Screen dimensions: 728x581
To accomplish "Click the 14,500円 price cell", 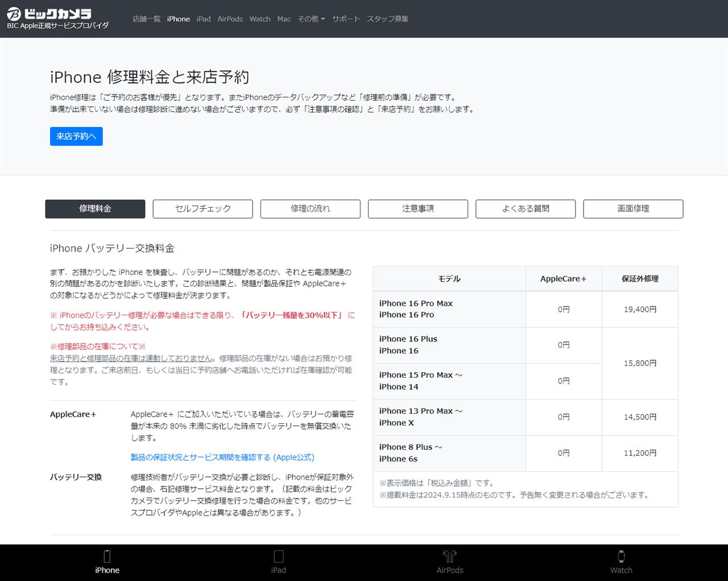I will point(640,417).
